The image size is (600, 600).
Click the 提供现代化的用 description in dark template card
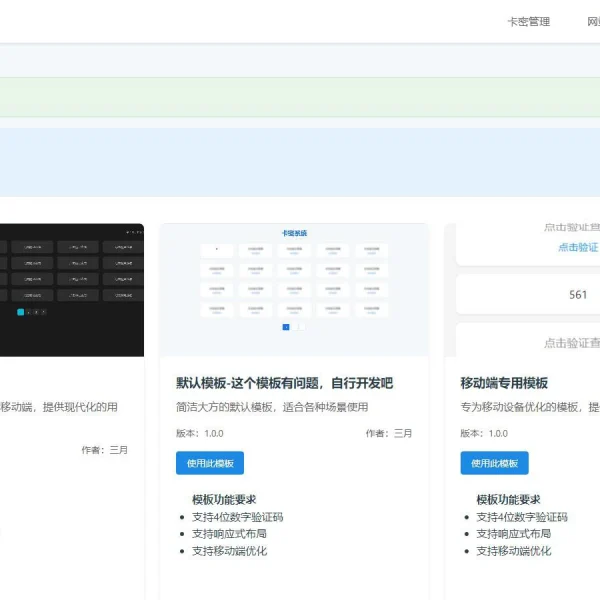click(59, 407)
